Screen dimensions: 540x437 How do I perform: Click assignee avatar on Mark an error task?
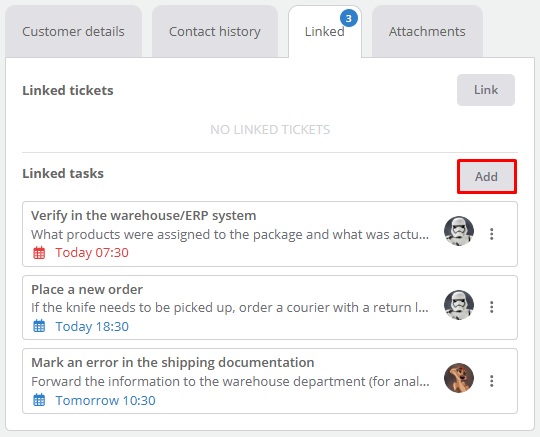click(459, 378)
